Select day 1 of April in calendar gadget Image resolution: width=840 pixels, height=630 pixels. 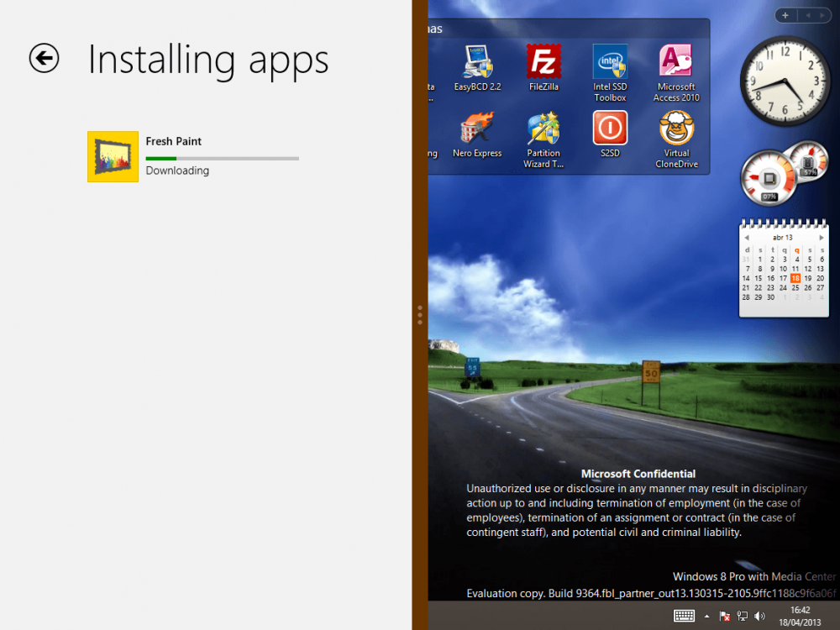759,260
